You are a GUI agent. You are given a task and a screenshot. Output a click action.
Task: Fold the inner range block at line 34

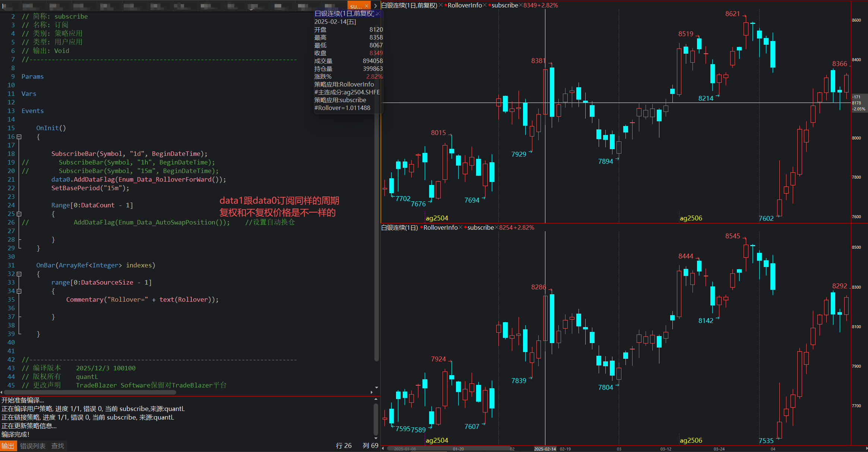tap(19, 291)
